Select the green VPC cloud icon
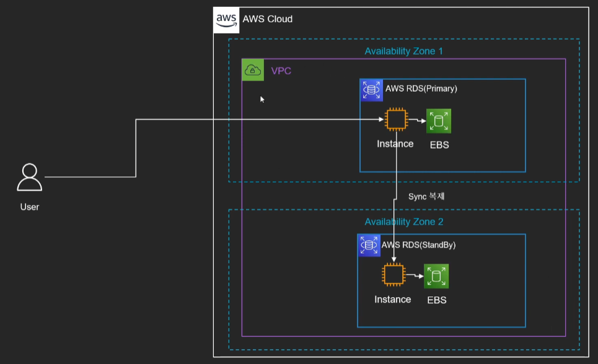The image size is (598, 364). (253, 70)
